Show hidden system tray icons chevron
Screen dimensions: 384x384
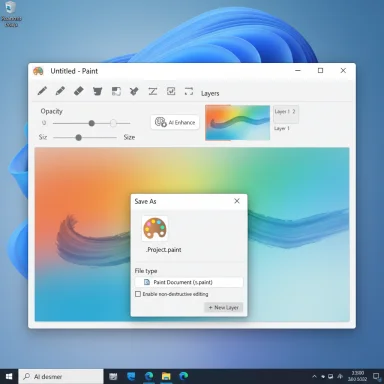(314, 377)
